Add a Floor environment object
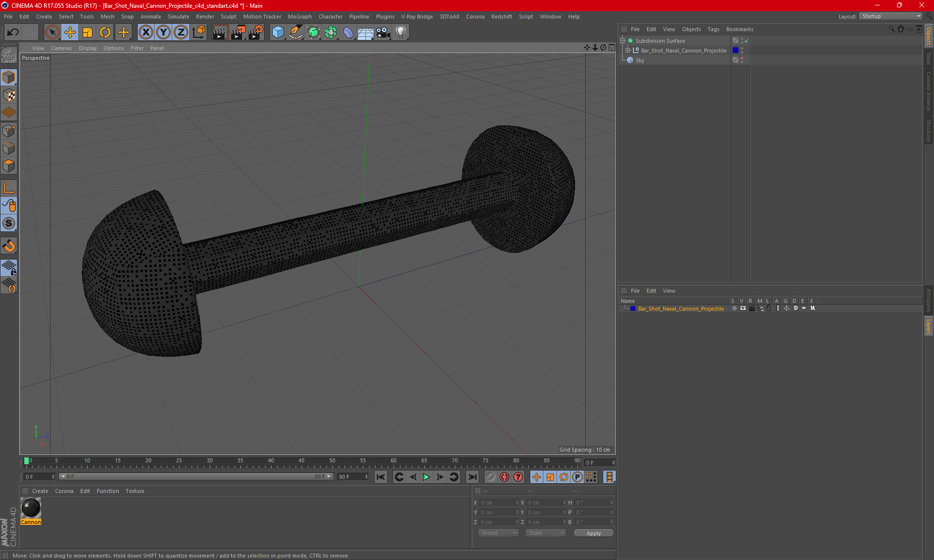Screen dimensions: 934x560 [x=366, y=32]
